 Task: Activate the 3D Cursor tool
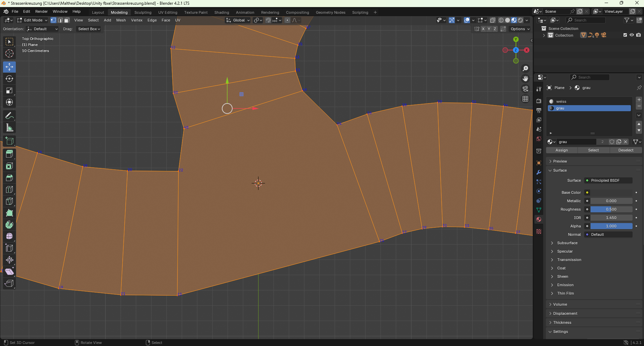click(9, 53)
